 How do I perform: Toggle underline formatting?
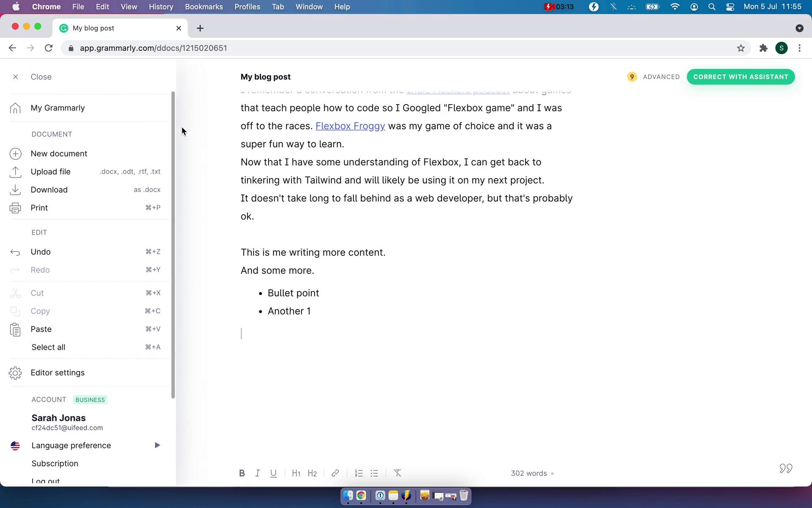pyautogui.click(x=274, y=473)
